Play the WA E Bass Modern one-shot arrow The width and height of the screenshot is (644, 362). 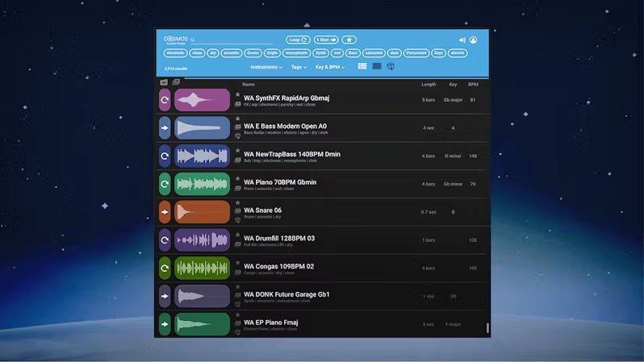165,128
